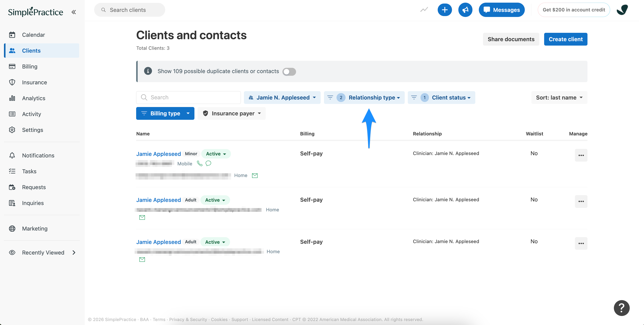
Task: Click the BAA footer link
Action: 144,319
